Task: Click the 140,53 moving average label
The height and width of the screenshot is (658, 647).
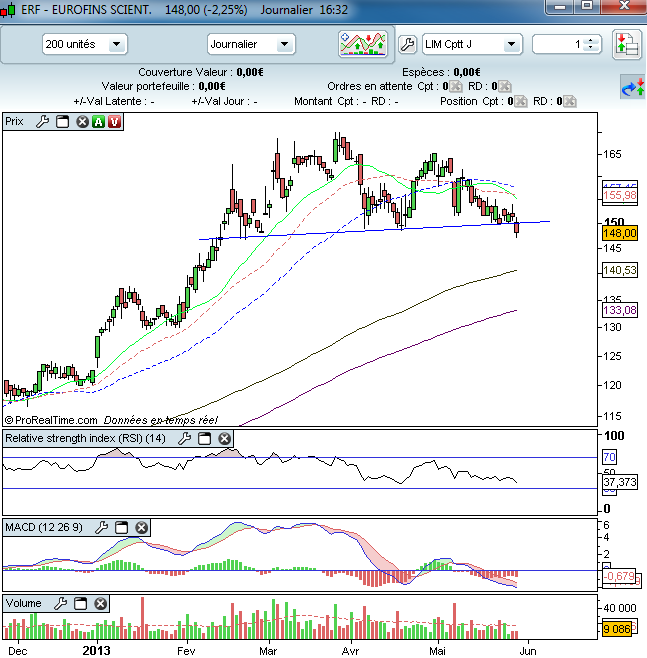Action: click(x=620, y=270)
